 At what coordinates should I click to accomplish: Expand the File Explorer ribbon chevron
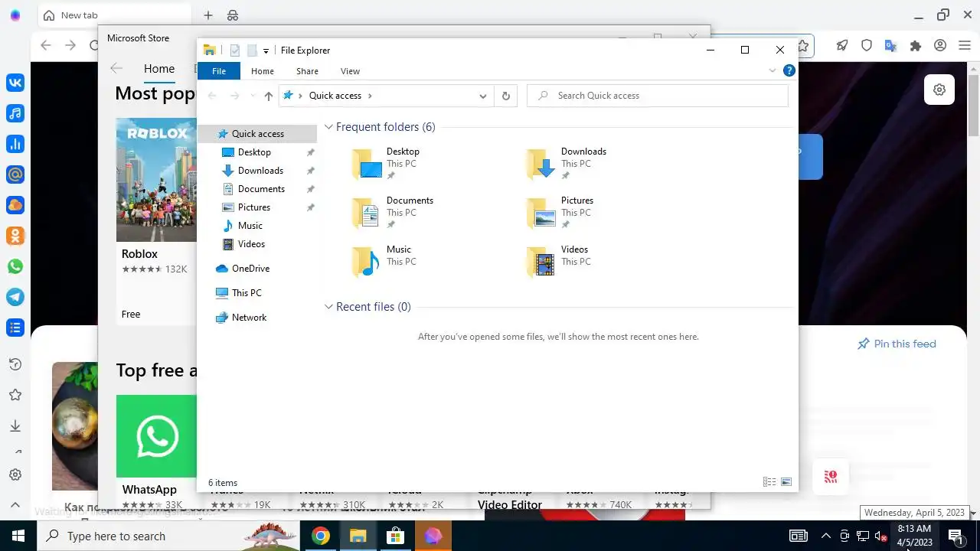click(772, 70)
